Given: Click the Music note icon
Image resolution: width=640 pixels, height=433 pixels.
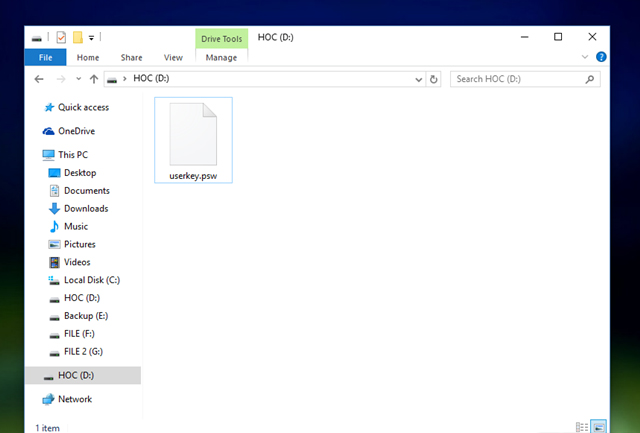Looking at the screenshot, I should click(54, 226).
